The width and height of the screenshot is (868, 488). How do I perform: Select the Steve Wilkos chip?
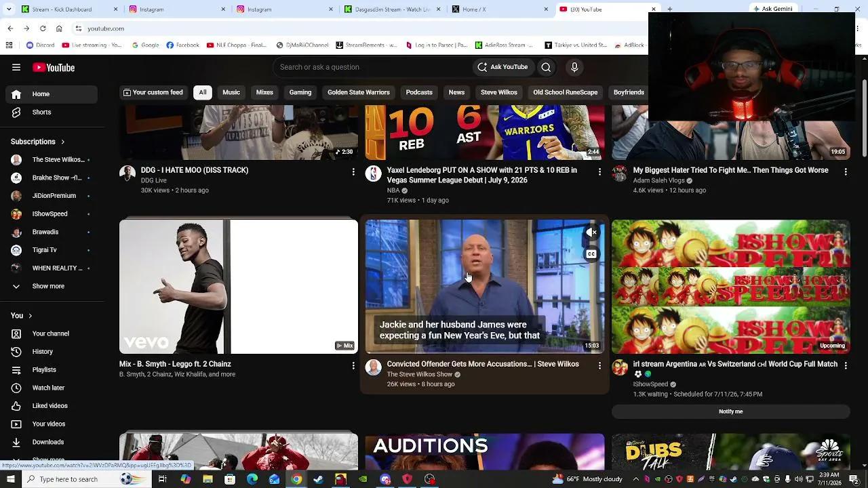pos(499,92)
